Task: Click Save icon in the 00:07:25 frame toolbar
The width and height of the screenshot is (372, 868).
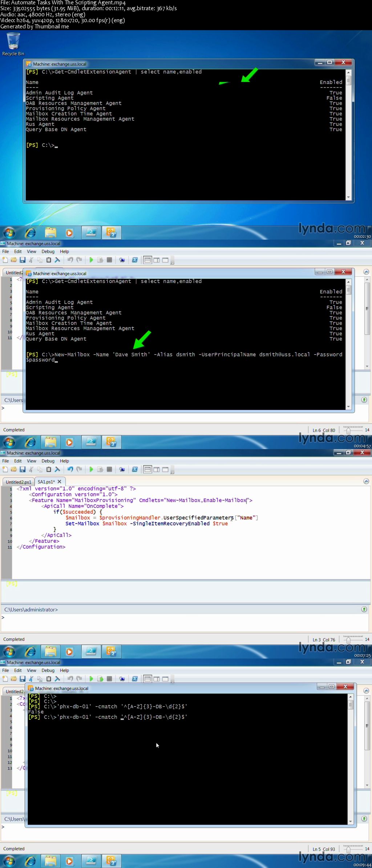Action: [x=23, y=469]
